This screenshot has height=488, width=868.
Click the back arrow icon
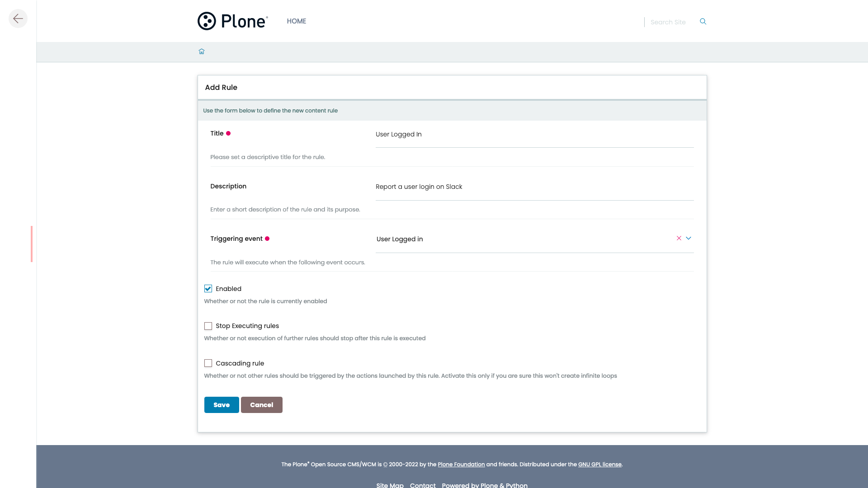pyautogui.click(x=18, y=19)
